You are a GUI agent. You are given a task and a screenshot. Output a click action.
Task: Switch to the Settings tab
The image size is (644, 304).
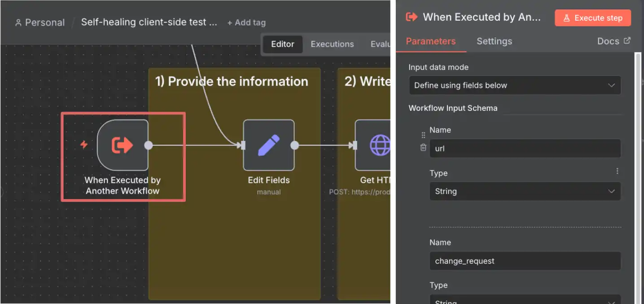[494, 41]
